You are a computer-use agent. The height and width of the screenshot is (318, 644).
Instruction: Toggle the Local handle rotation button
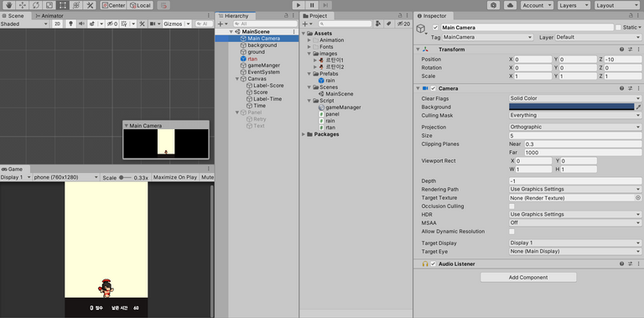tap(140, 5)
